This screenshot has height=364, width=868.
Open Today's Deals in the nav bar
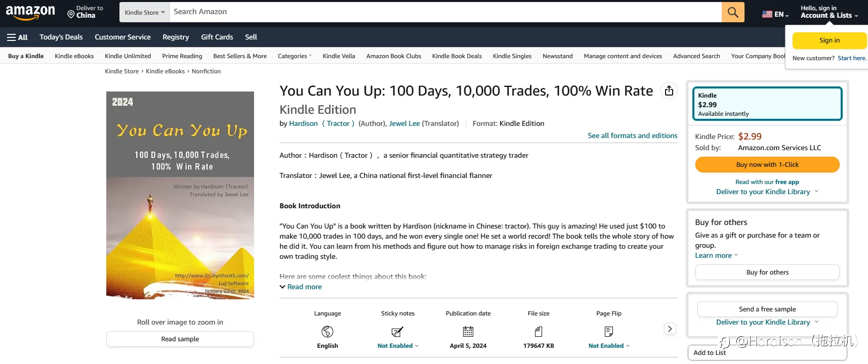61,37
